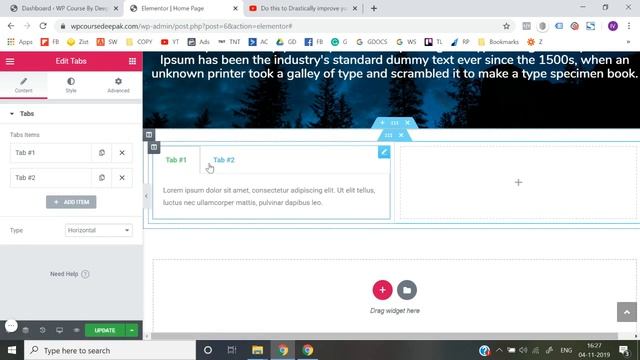Open the YT bookmark

click(170, 42)
